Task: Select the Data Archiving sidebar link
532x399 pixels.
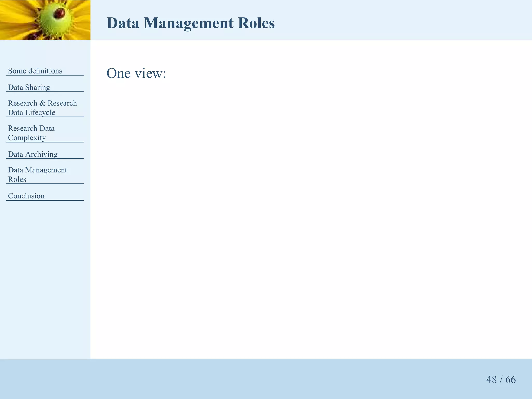Action: 33,154
